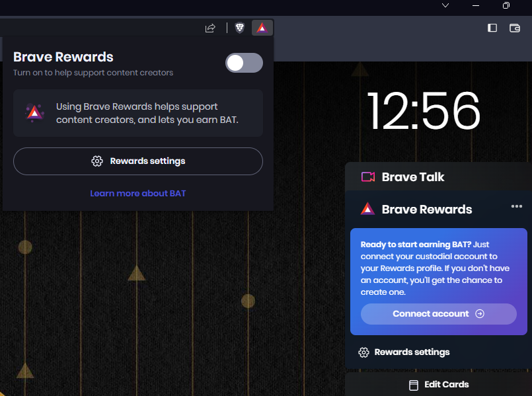Click the BAT icon beside the popup message
The image size is (532, 396).
tap(34, 112)
